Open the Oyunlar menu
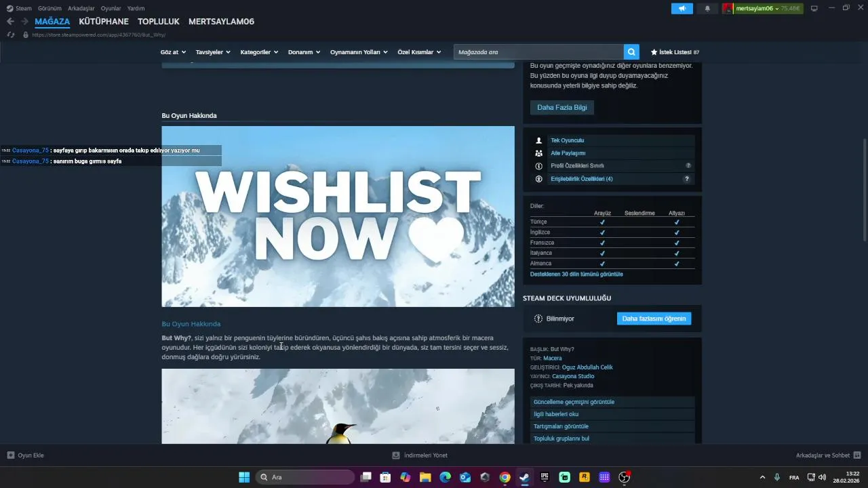 [x=111, y=8]
